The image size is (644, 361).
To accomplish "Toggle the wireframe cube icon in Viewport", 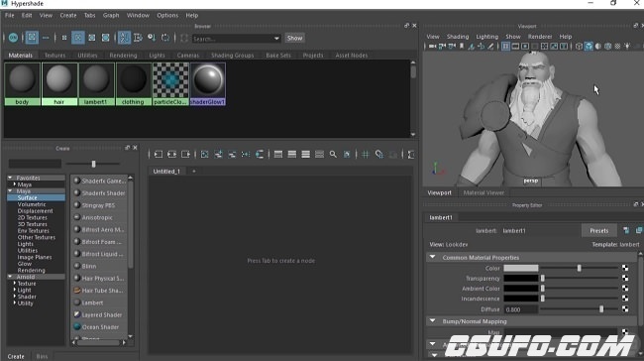I will click(580, 47).
